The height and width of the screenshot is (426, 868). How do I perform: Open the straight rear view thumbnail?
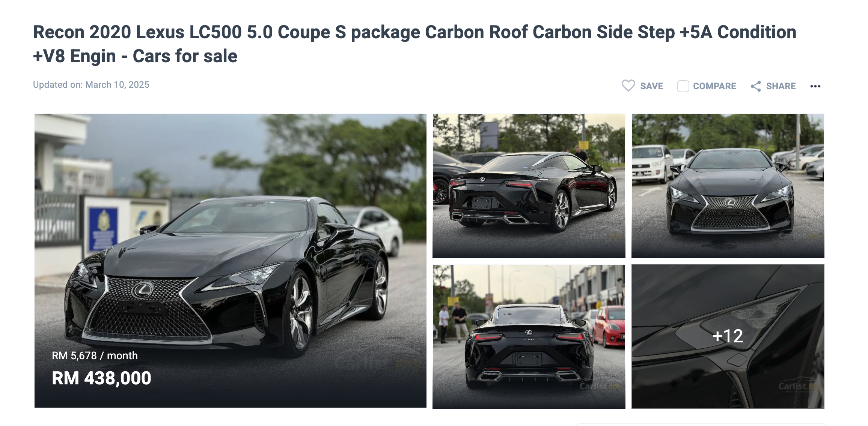click(529, 336)
